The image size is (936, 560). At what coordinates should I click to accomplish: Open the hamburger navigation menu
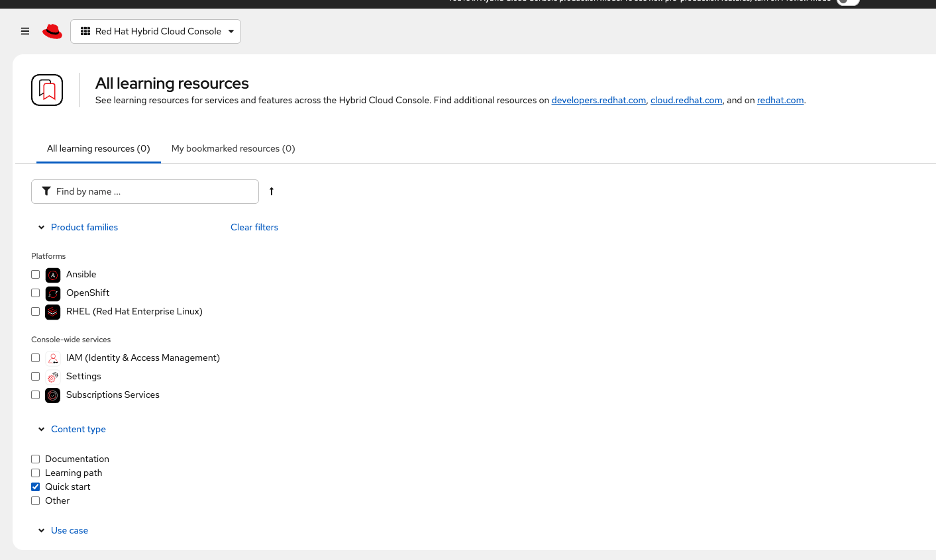tap(25, 31)
